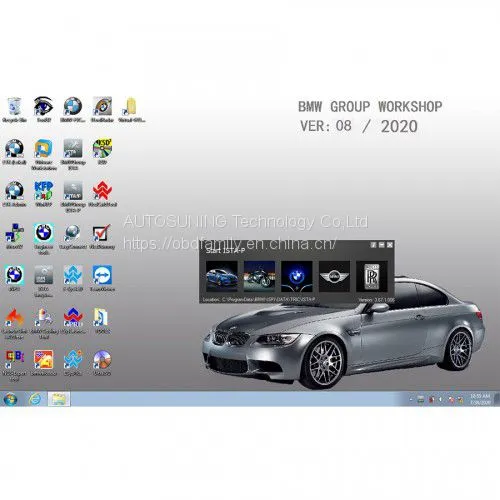The width and height of the screenshot is (500, 500).
Task: Show hidden system tray icons arrow
Action: pos(411,399)
